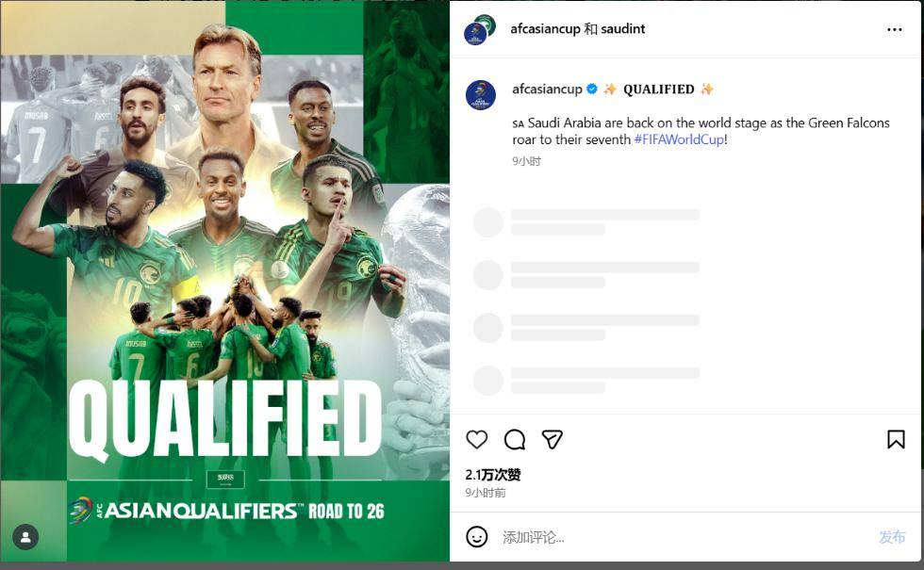Click the 9小时前 post timestamp
The height and width of the screenshot is (570, 924).
click(x=486, y=493)
